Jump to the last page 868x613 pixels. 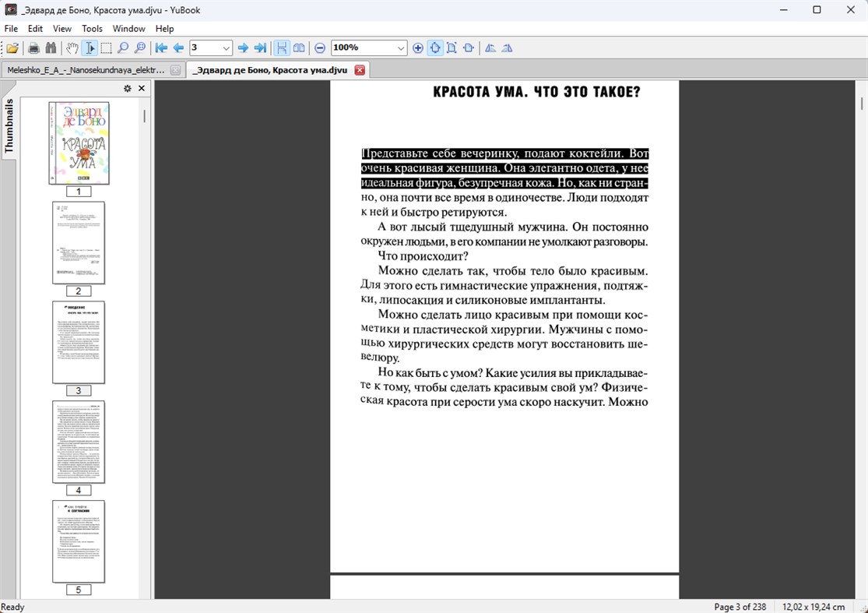[x=260, y=48]
